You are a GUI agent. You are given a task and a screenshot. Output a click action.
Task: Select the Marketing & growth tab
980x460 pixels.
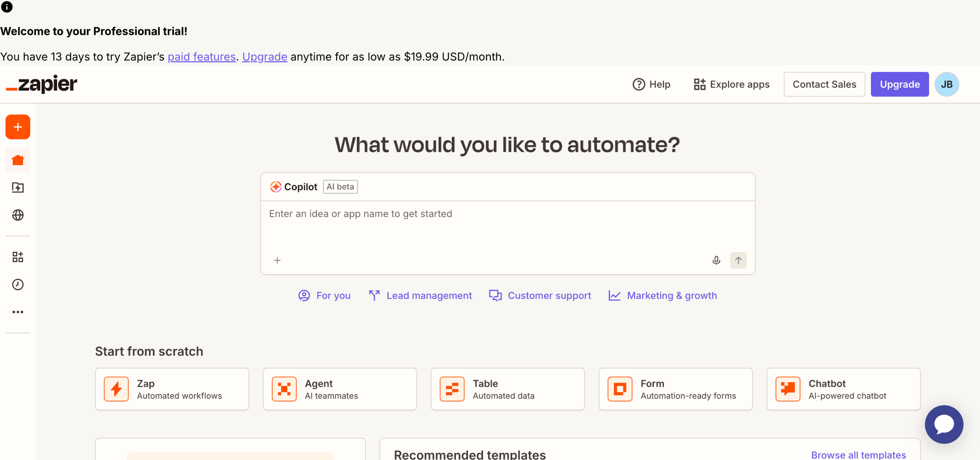663,295
